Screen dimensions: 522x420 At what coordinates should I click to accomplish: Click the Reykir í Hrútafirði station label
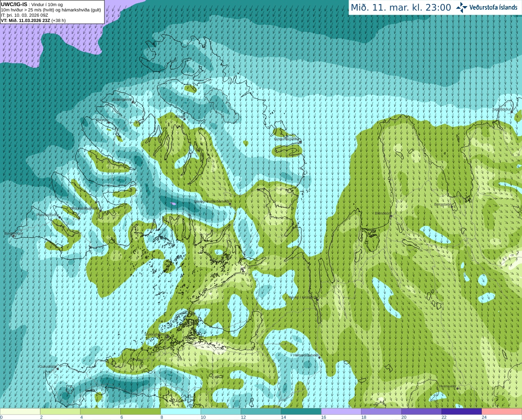pyautogui.click(x=302, y=297)
